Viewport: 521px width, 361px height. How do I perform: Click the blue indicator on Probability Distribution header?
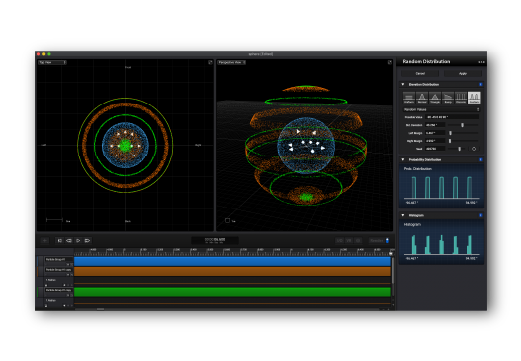[x=480, y=160]
